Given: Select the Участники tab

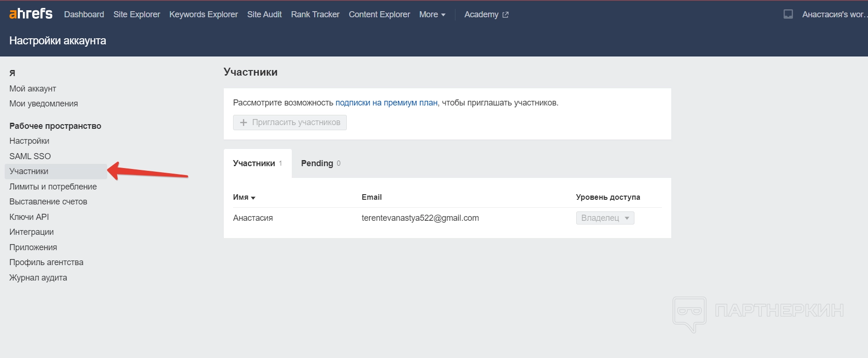Looking at the screenshot, I should click(x=257, y=163).
